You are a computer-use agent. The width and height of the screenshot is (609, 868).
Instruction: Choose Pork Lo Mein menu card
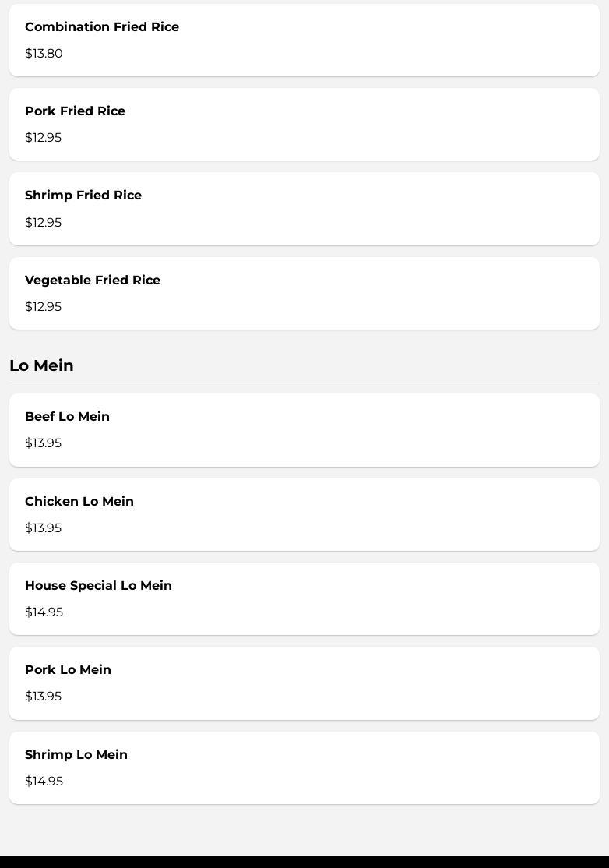pos(304,683)
